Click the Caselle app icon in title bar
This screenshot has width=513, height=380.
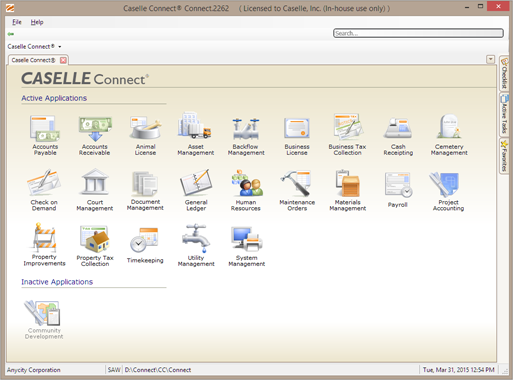pos(10,8)
